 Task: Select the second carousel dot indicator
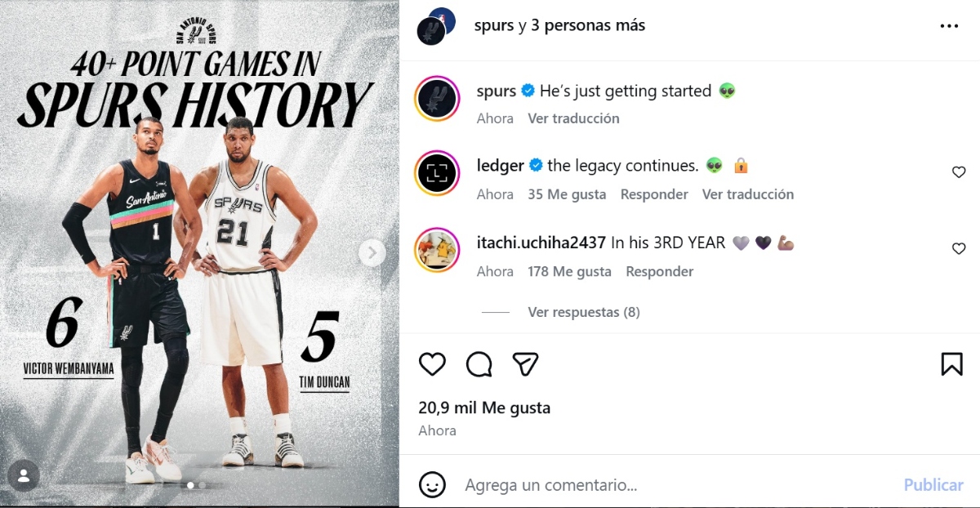point(203,485)
